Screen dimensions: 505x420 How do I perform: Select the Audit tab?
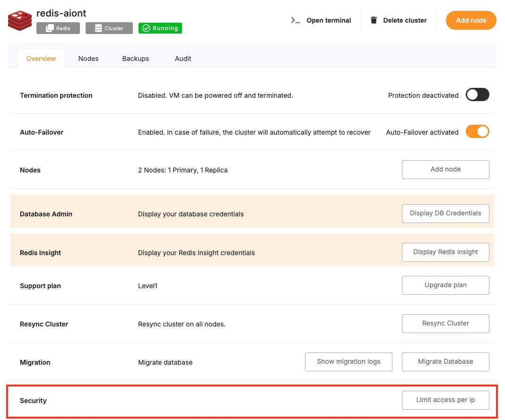click(183, 59)
